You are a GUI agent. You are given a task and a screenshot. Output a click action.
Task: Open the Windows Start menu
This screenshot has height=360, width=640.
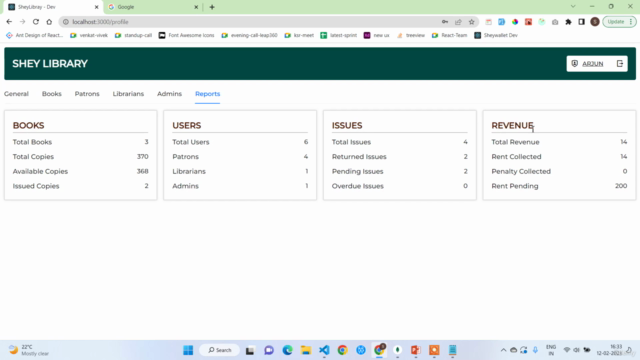click(x=188, y=350)
